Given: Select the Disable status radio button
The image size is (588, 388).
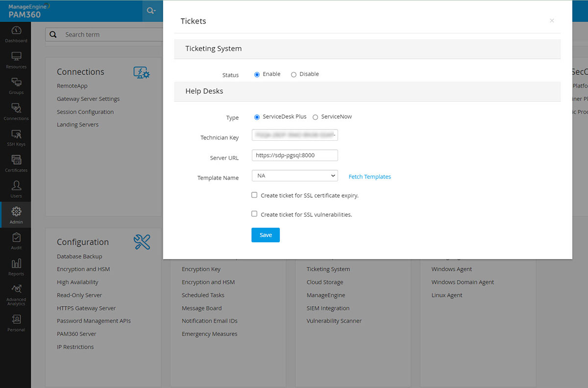Looking at the screenshot, I should pyautogui.click(x=294, y=75).
